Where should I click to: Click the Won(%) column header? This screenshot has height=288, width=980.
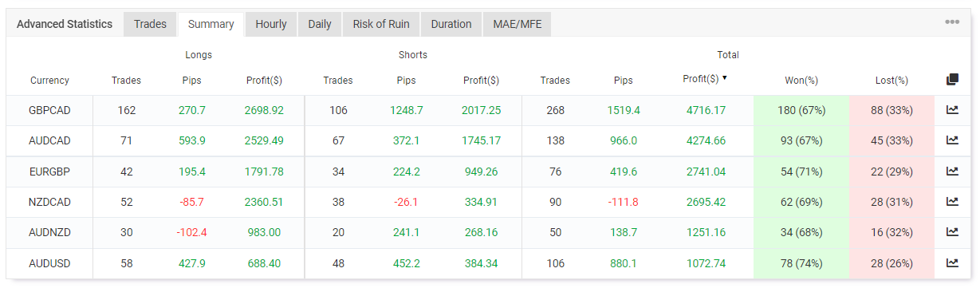click(x=801, y=81)
